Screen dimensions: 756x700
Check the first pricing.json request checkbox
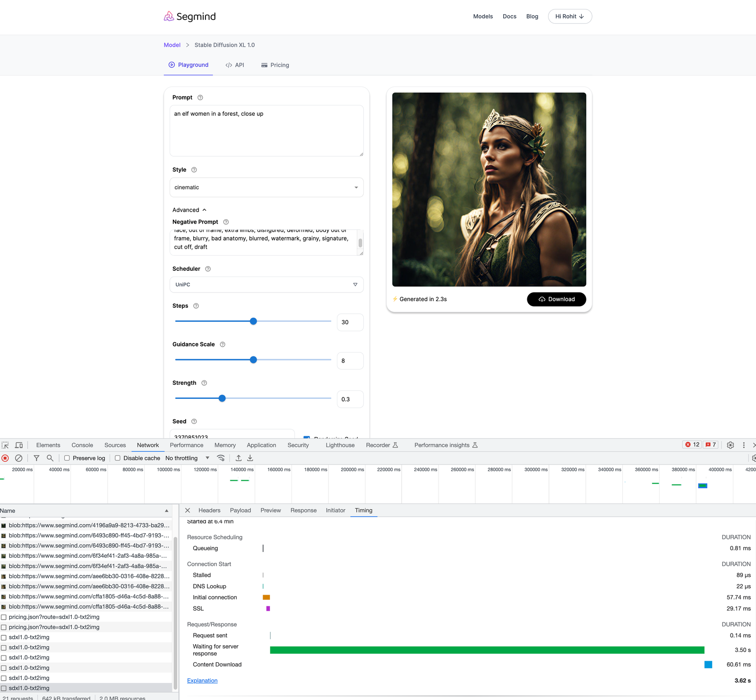coord(4,617)
